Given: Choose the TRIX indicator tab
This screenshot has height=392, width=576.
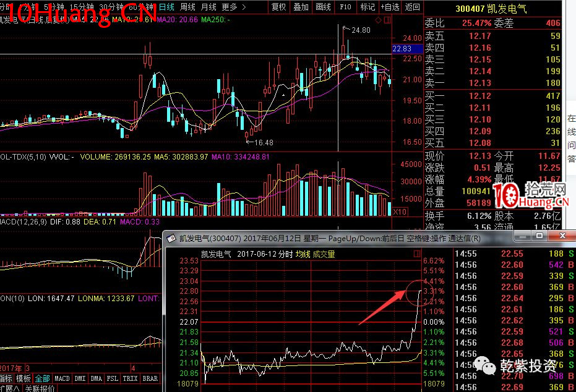Looking at the screenshot, I should click(130, 378).
